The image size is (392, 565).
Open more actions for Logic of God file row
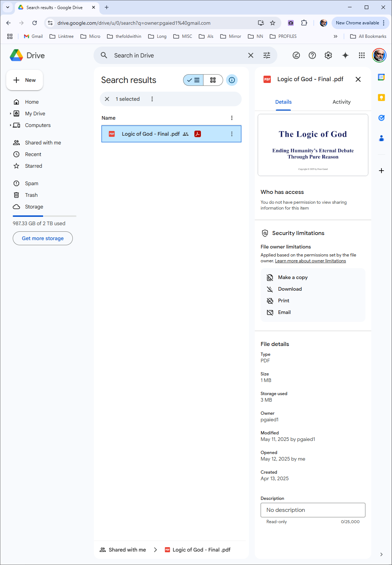click(x=232, y=134)
